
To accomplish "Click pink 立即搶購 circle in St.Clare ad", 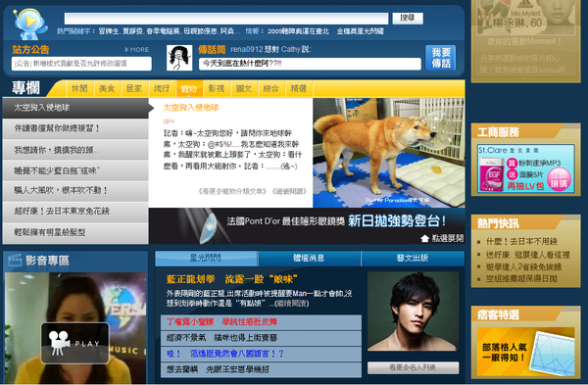I will [x=559, y=179].
